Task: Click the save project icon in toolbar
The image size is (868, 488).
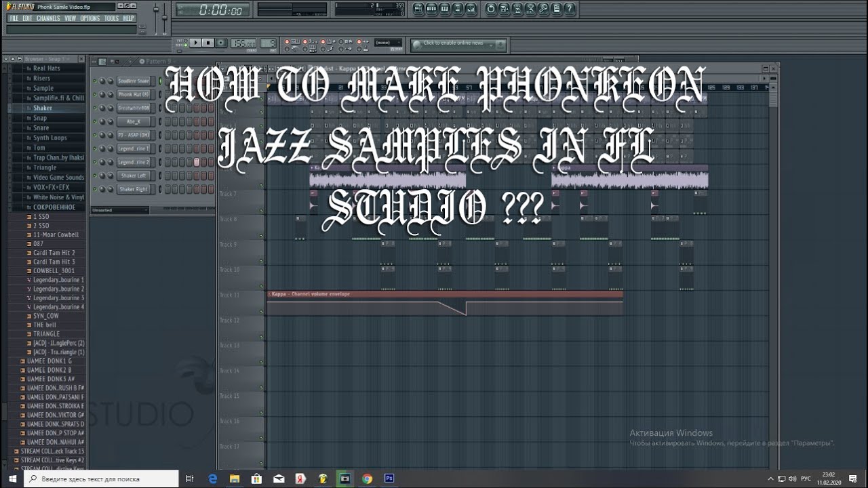Action: 505,9
